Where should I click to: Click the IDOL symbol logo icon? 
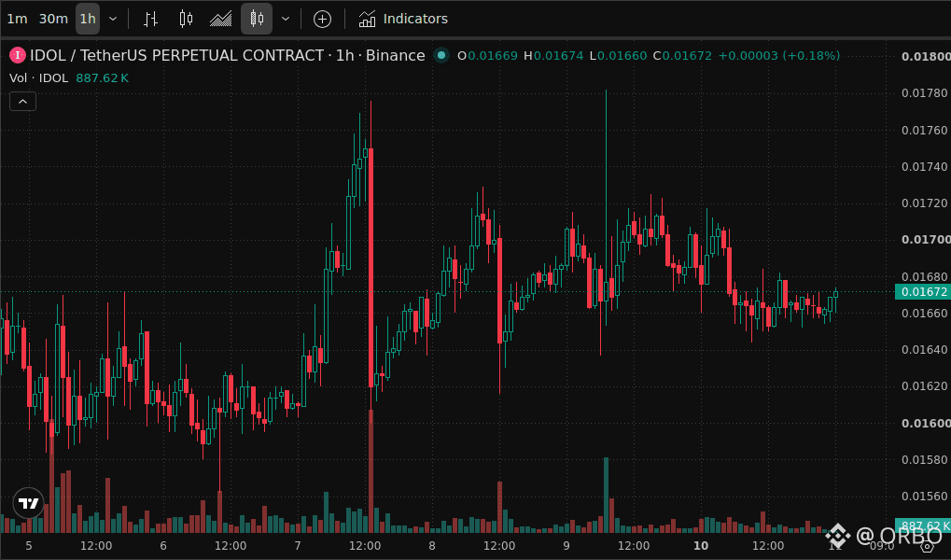[17, 56]
